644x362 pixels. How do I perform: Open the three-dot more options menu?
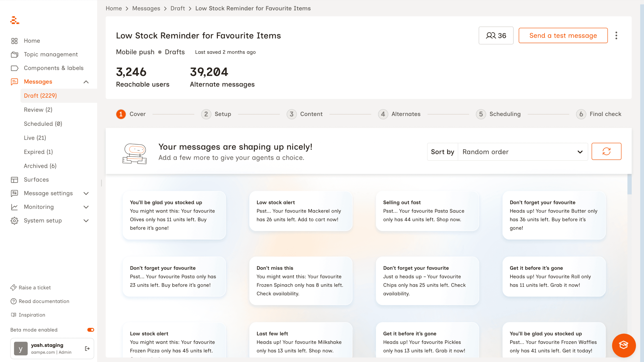click(x=616, y=36)
